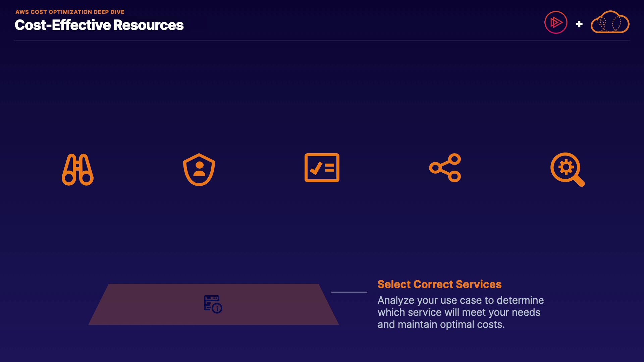Click the Pluralsight play logo

click(x=556, y=22)
